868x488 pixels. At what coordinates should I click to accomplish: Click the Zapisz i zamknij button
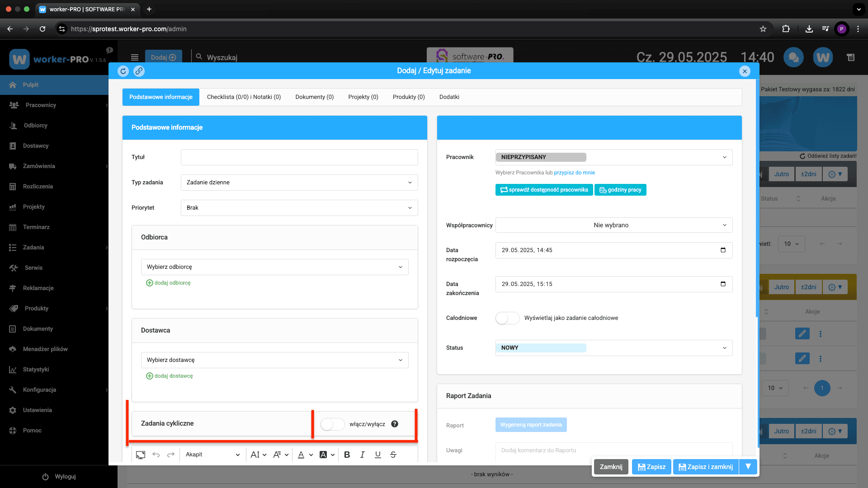(706, 467)
